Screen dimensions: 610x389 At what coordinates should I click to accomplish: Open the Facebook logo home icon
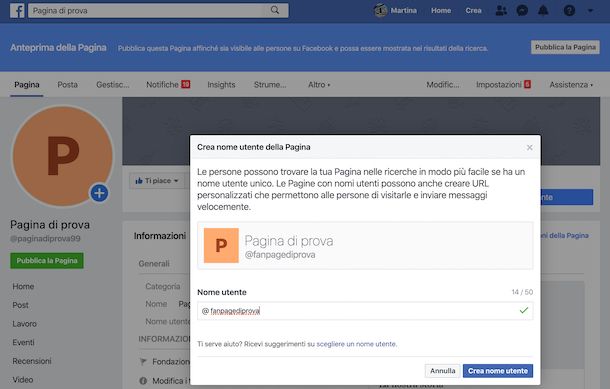tap(18, 11)
